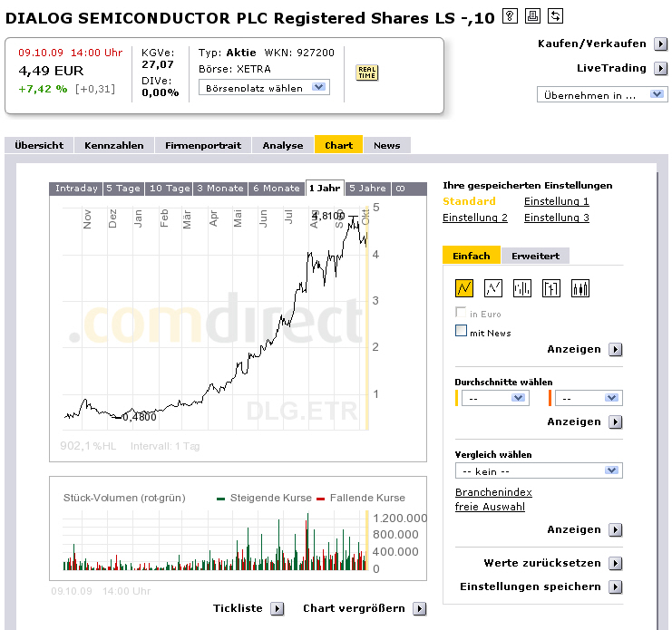Click the 4,49 EUR price value
Image resolution: width=672 pixels, height=630 pixels.
pos(51,71)
